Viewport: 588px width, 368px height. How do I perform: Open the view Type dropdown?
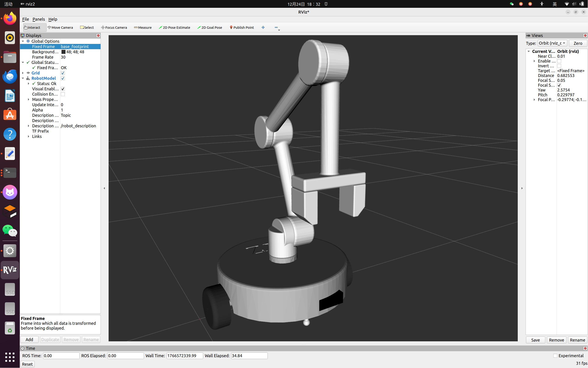point(552,43)
